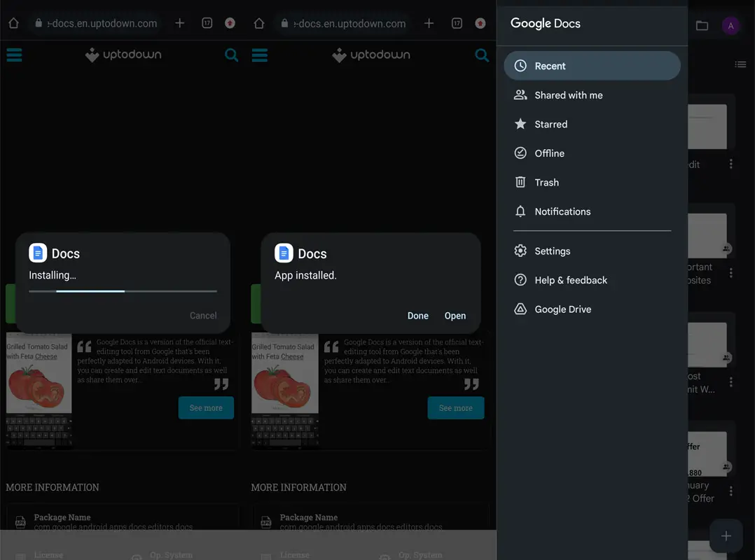
Task: Click the Docs app icon in installed dialog
Action: click(x=284, y=253)
